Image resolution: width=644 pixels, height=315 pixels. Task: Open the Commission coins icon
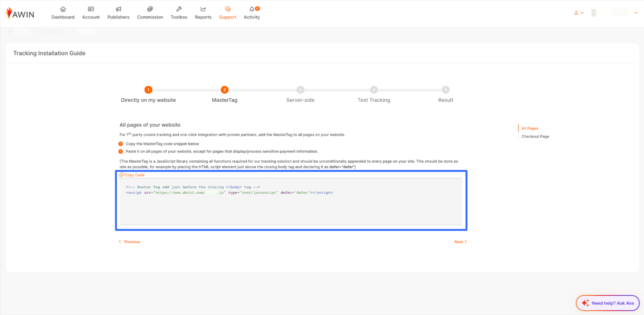coord(150,9)
